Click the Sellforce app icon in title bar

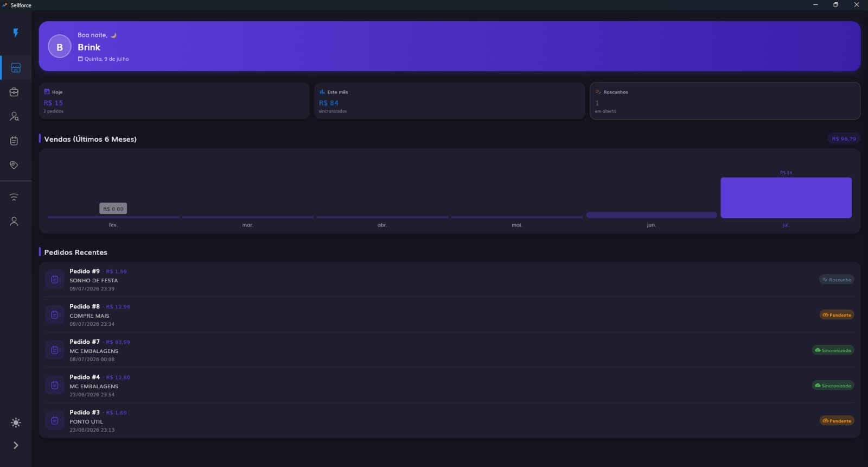click(x=5, y=5)
